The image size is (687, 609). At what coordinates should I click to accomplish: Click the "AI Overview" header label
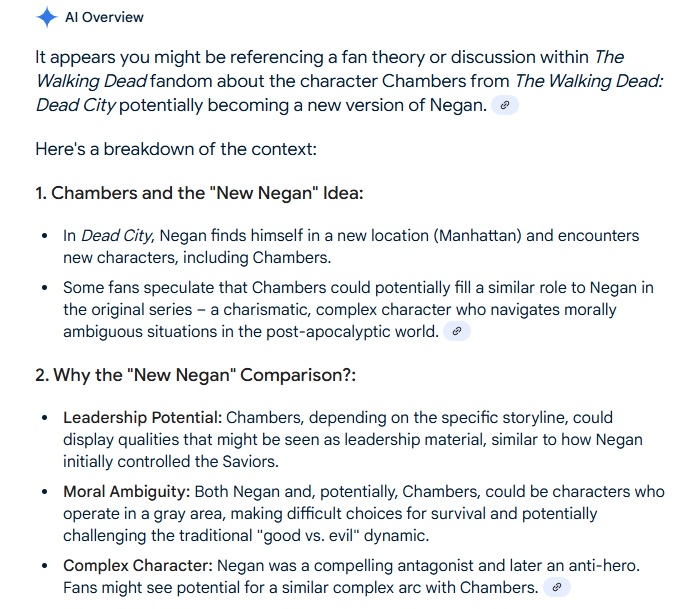point(104,17)
